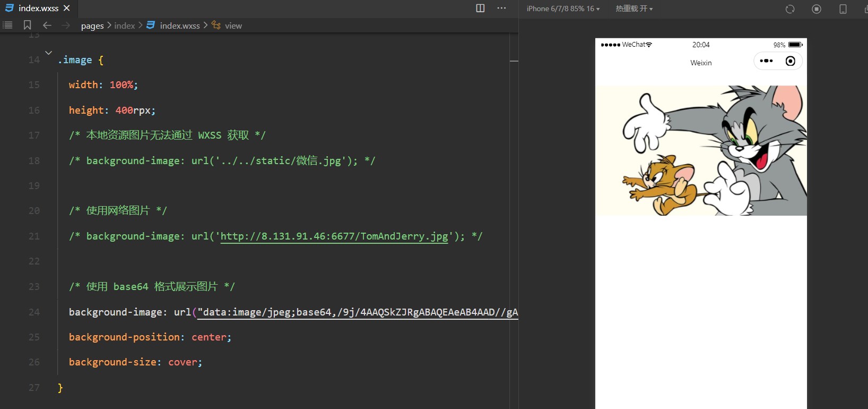Open the TomAndJerry.jpg URL link
868x409 pixels.
click(x=334, y=236)
